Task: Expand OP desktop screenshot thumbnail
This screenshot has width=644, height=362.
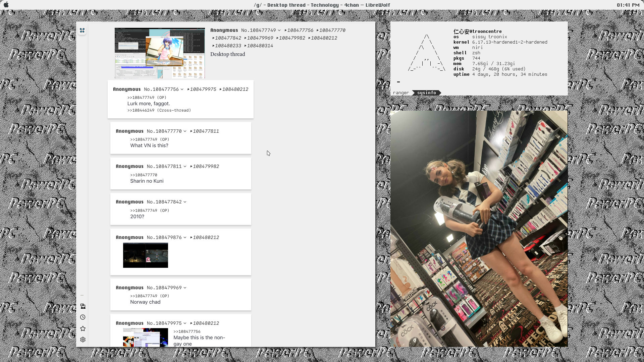Action: point(160,53)
